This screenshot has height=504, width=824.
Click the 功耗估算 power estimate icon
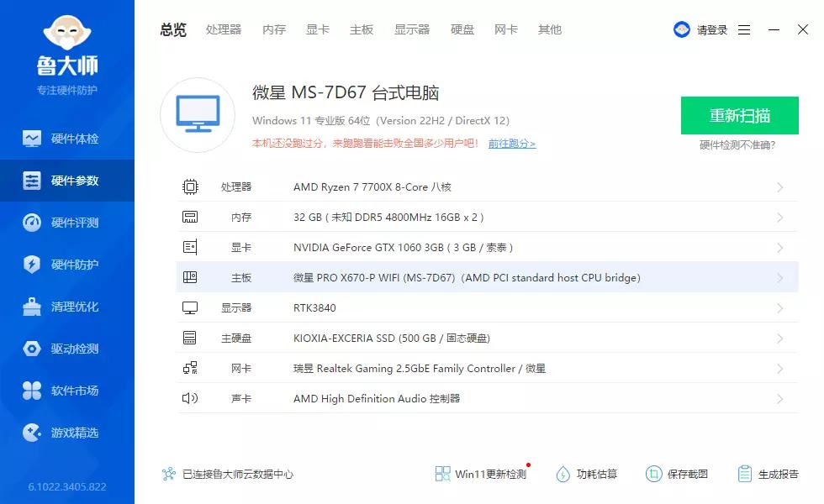pos(563,474)
